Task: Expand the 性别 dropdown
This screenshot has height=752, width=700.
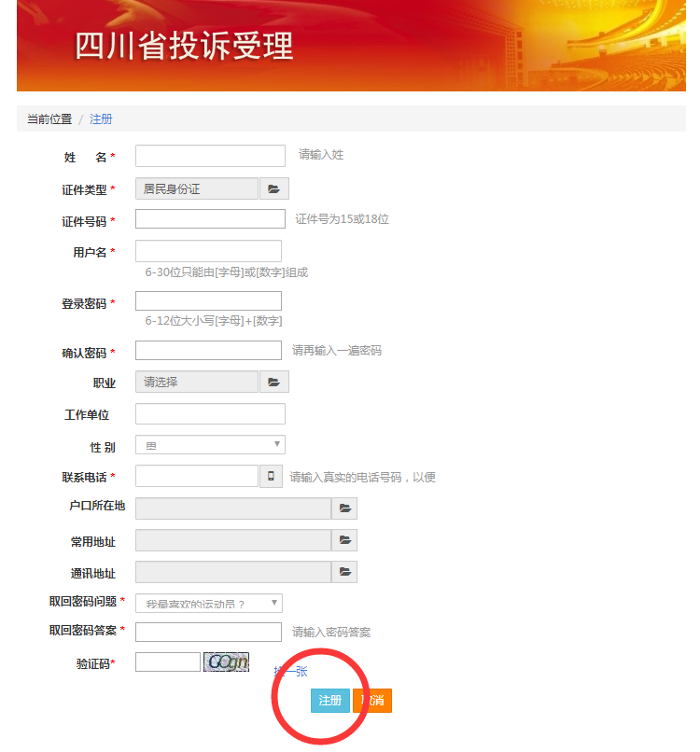Action: pos(210,445)
